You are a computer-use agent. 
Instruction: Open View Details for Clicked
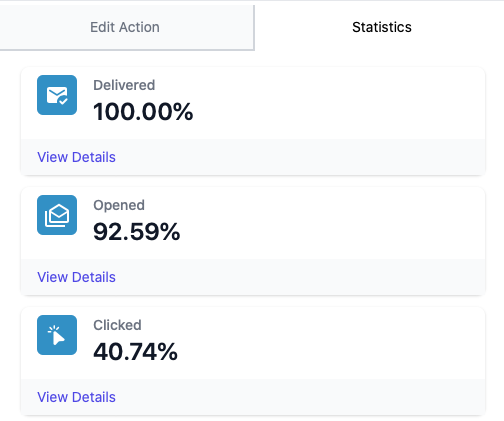[76, 397]
